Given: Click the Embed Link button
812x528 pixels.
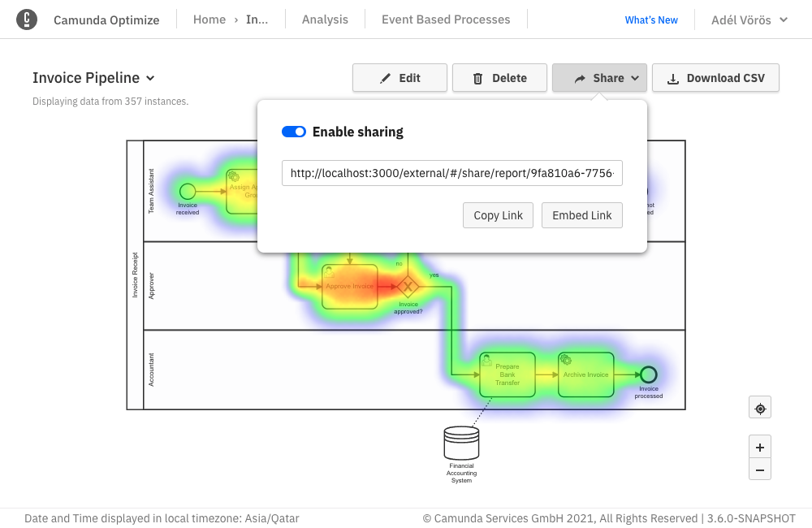Looking at the screenshot, I should click(x=582, y=215).
